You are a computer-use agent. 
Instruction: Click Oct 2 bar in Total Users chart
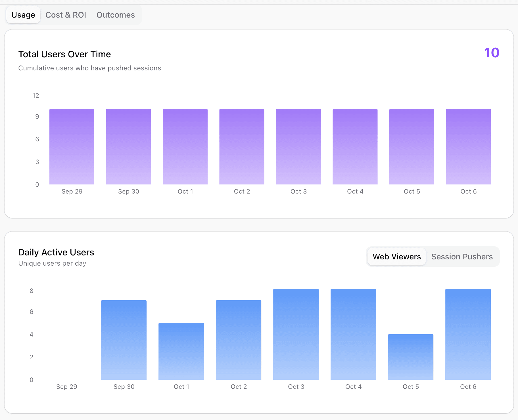pyautogui.click(x=242, y=146)
